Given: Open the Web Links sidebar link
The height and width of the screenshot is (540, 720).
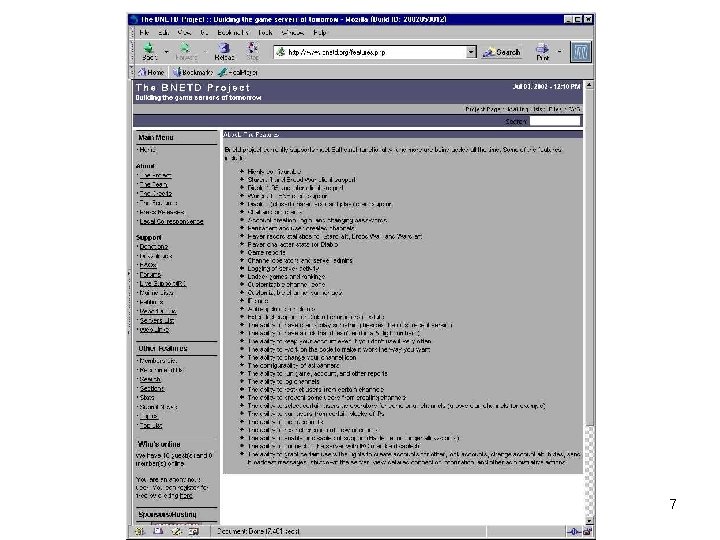Looking at the screenshot, I should pos(154,330).
